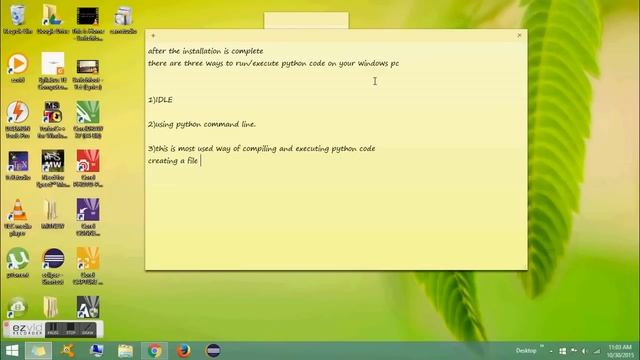Image resolution: width=640 pixels, height=360 pixels.
Task: Open the Windows Start button
Action: pyautogui.click(x=12, y=351)
